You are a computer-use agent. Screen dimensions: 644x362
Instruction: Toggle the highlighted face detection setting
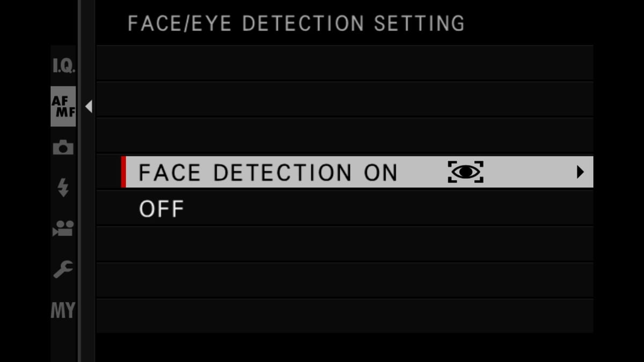coord(268,172)
